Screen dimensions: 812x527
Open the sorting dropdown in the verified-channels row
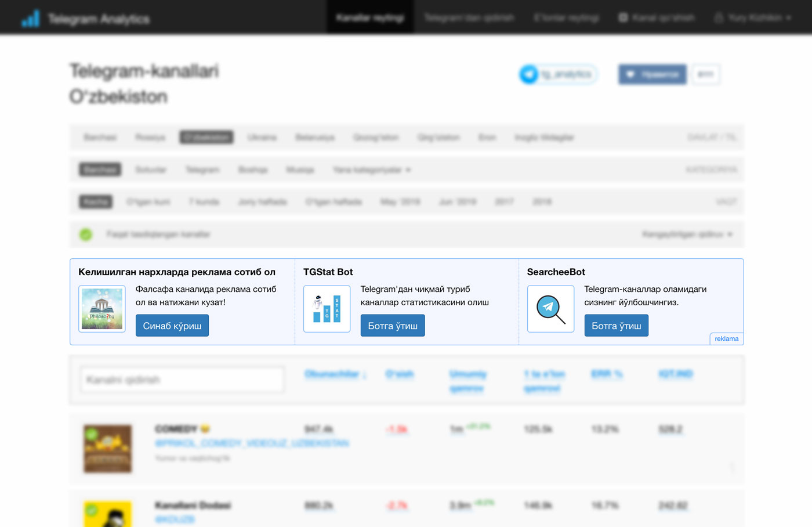coord(687,234)
